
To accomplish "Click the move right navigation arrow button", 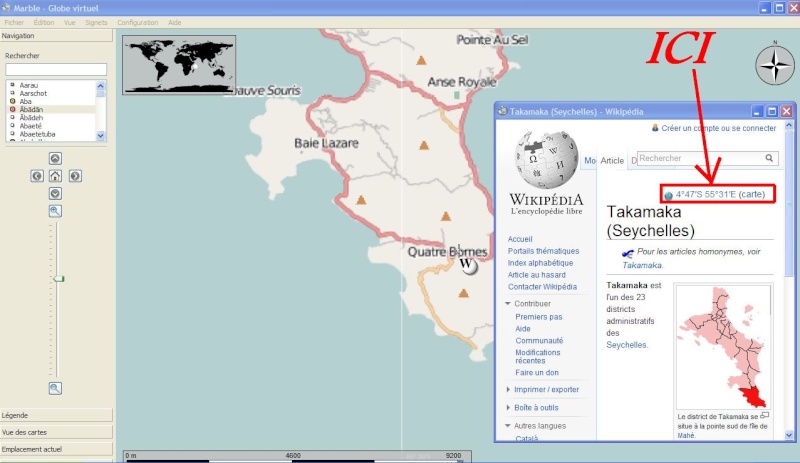I will [75, 176].
